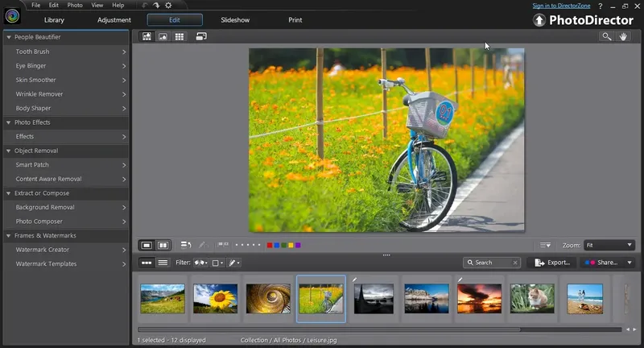This screenshot has width=644, height=348.
Task: Switch to grid browser view mode
Action: coord(180,36)
